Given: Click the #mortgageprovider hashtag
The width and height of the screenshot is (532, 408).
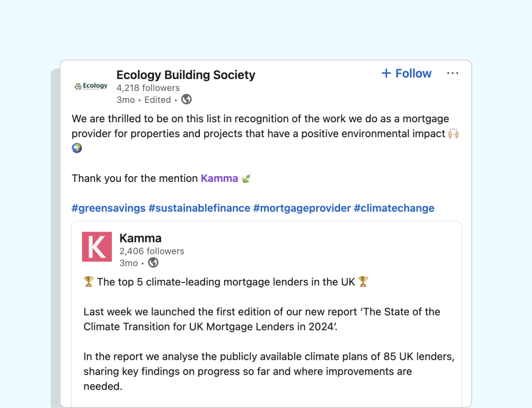Looking at the screenshot, I should click(x=302, y=208).
